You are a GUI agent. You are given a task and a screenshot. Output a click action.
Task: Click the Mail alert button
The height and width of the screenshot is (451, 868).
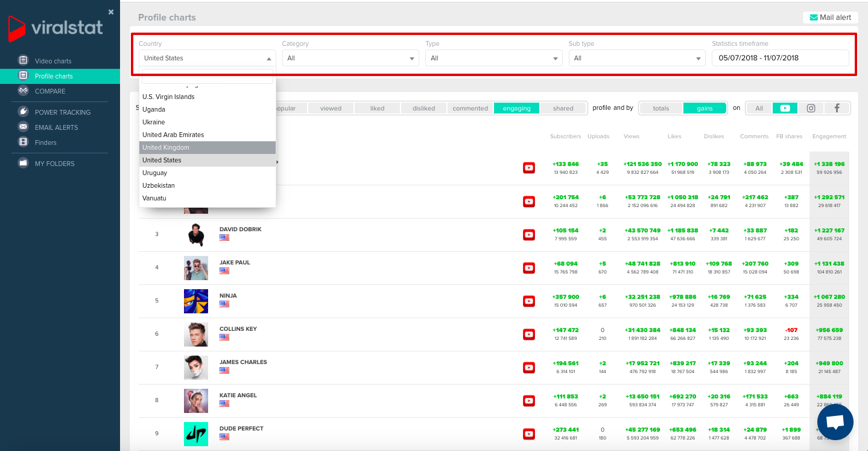click(x=830, y=18)
